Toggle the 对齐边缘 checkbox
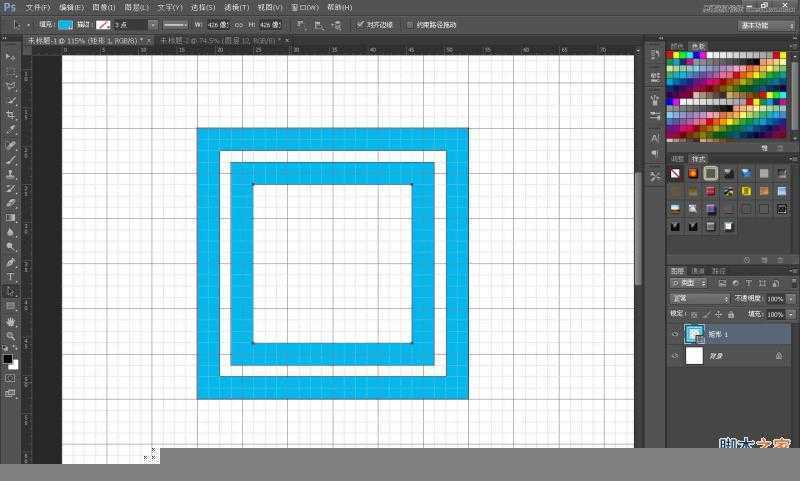Viewport: 800px width, 481px height. (360, 24)
